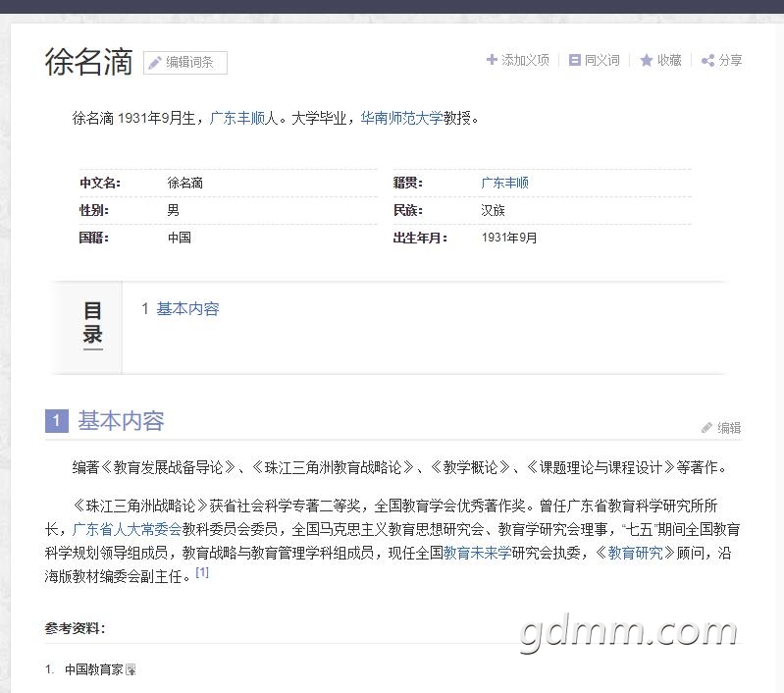This screenshot has height=693, width=784.
Task: Open the 教育未来学 hyperlink
Action: coord(477,554)
